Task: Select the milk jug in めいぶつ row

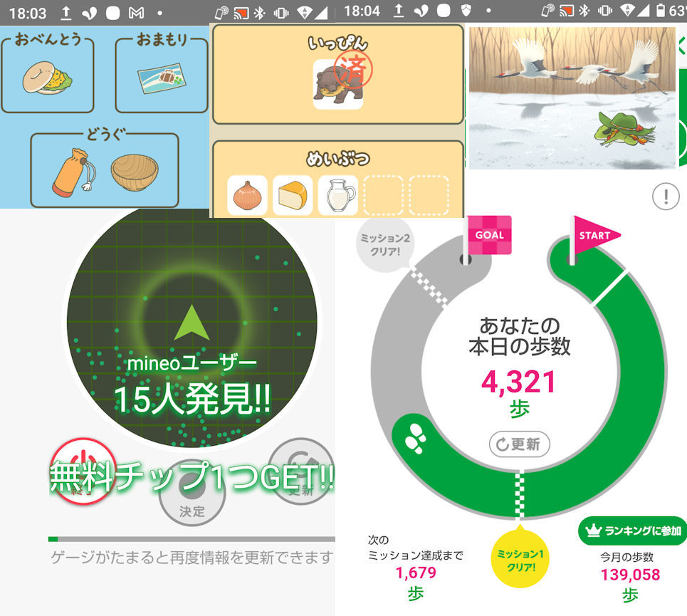Action: click(337, 195)
